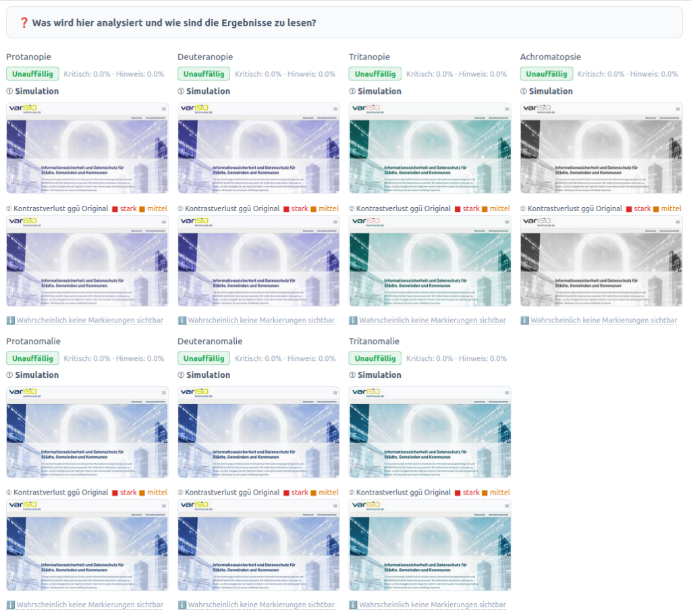Click the info icon under Tritanopie contrast image
This screenshot has width=691, height=616.
(x=353, y=320)
